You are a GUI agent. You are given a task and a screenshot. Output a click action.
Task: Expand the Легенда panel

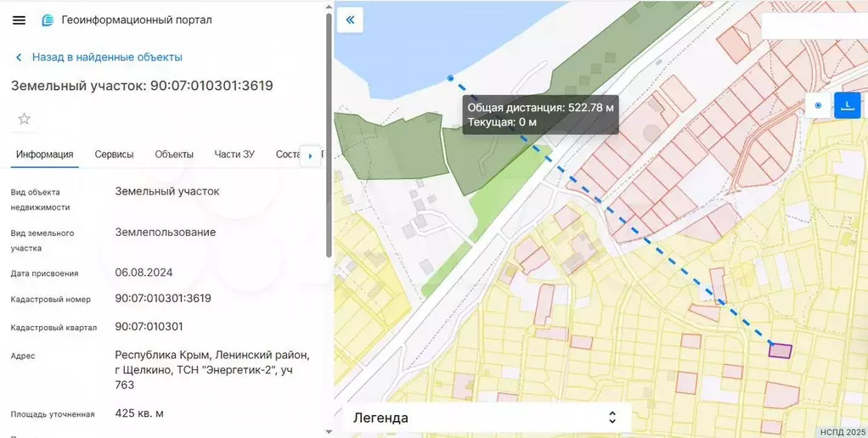488,418
